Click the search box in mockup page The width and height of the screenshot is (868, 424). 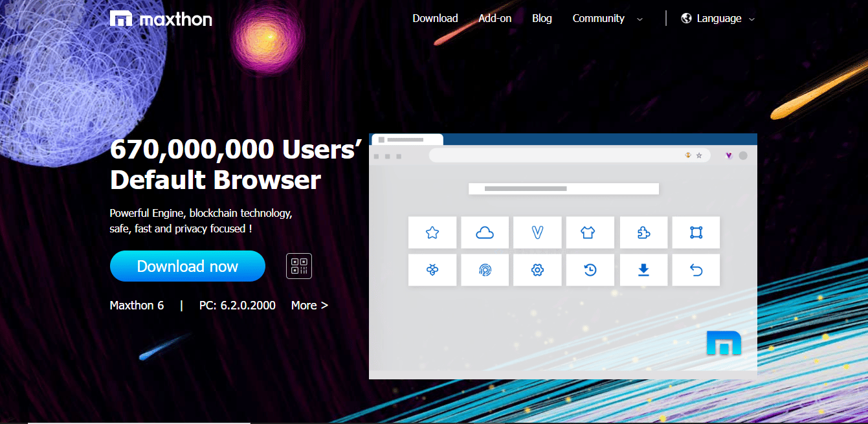click(563, 188)
